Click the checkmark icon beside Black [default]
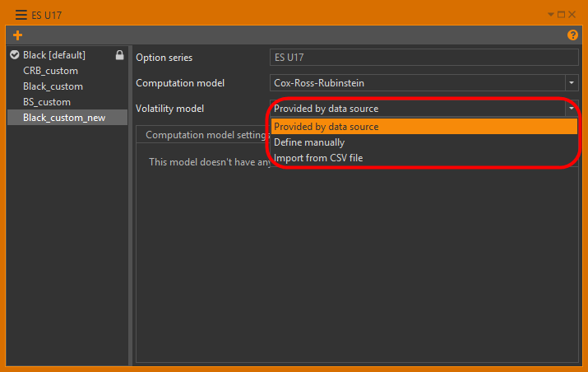The image size is (588, 372). [x=14, y=55]
